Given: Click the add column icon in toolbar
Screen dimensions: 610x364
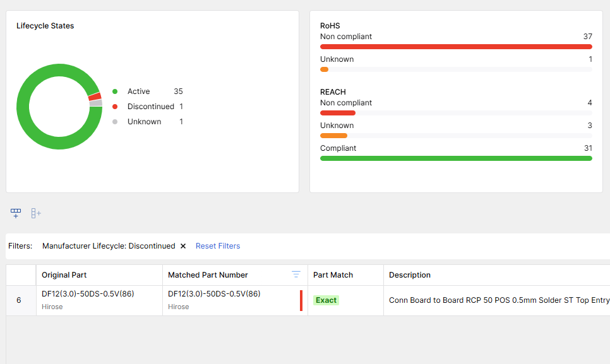Looking at the screenshot, I should coord(36,213).
